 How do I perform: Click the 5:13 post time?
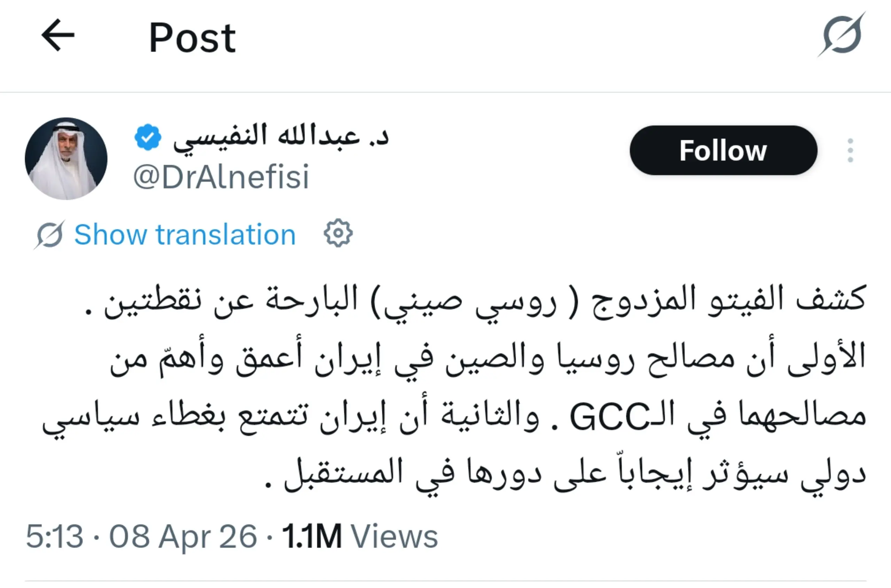pos(54,536)
